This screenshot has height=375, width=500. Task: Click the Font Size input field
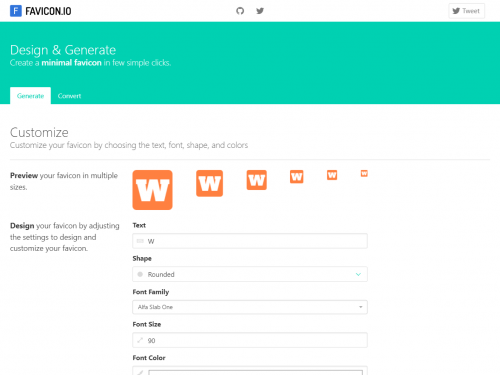[x=250, y=340]
